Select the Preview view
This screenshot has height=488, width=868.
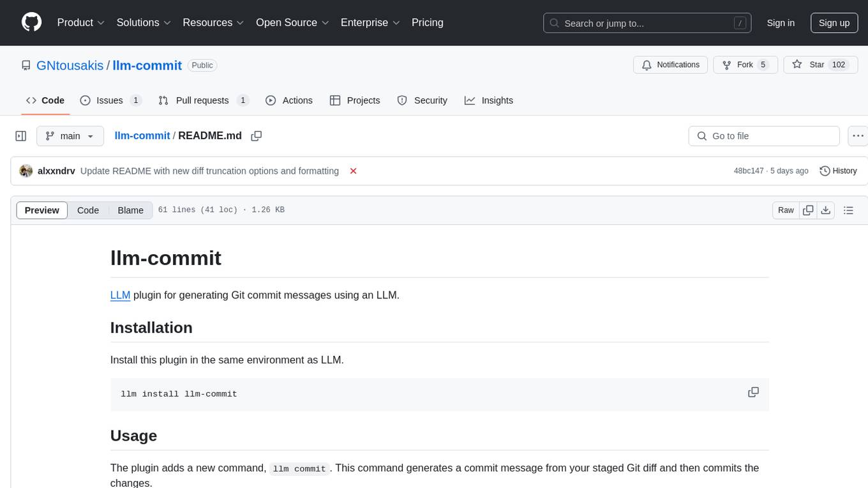(x=42, y=210)
